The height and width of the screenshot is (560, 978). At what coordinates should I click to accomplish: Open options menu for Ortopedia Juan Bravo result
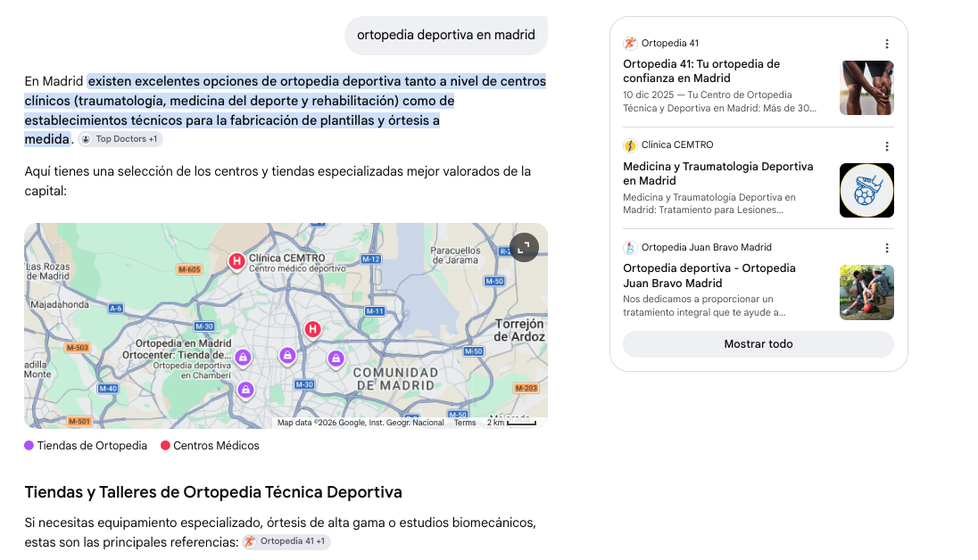tap(886, 248)
